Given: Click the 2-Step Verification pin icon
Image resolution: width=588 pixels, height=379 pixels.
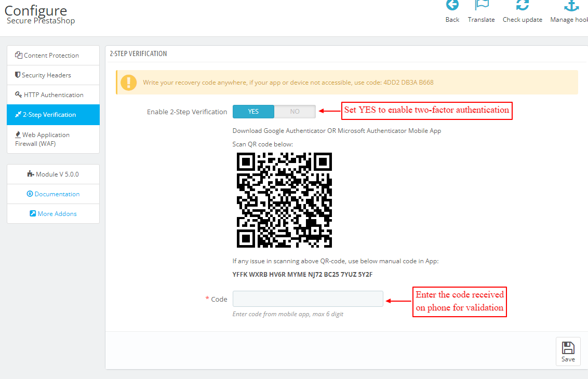Looking at the screenshot, I should click(x=18, y=114).
